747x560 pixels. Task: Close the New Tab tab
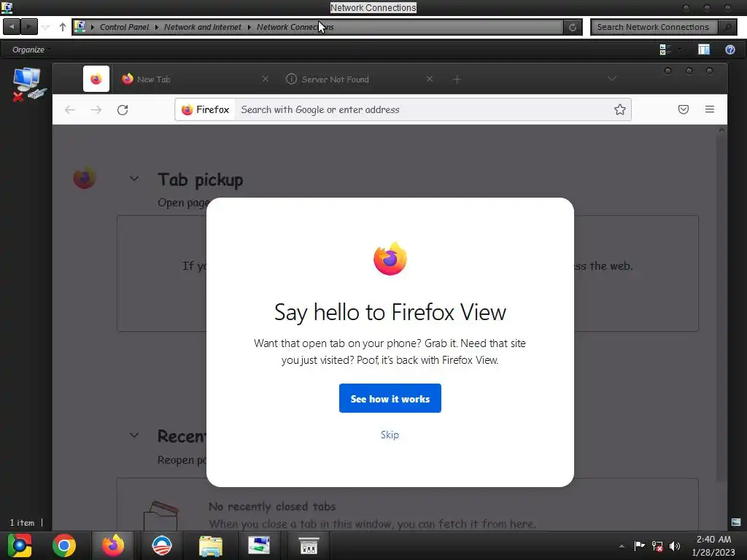(266, 79)
